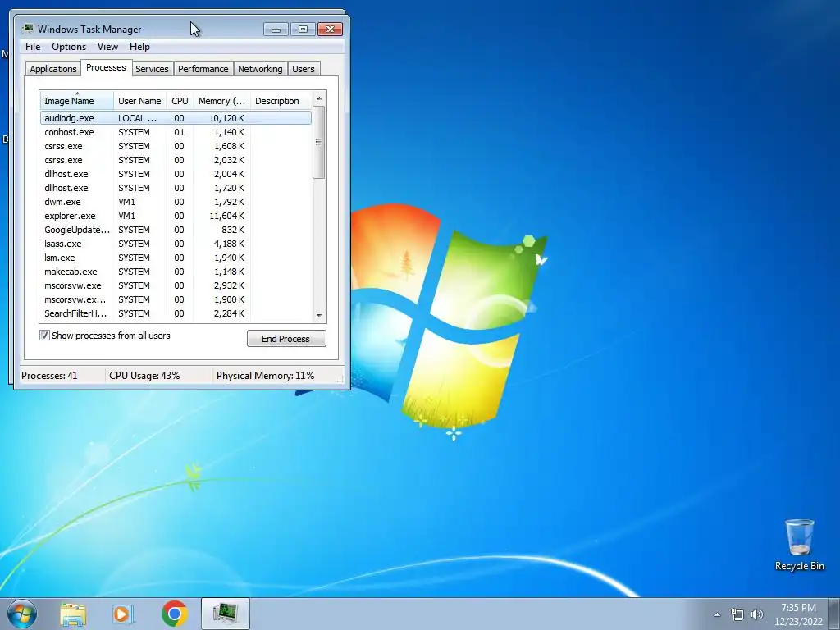Sort by the CPU column header
Image resolution: width=840 pixels, height=630 pixels.
pos(180,101)
